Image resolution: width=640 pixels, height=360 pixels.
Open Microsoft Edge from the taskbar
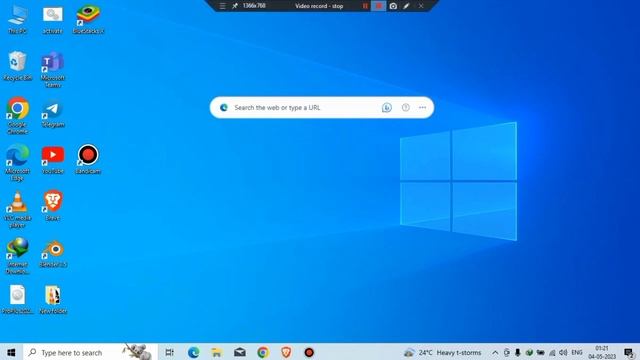pyautogui.click(x=193, y=352)
